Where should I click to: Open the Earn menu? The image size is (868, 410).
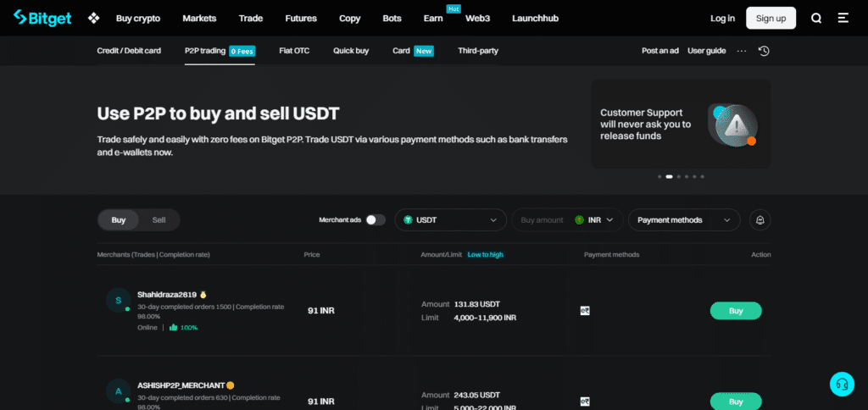pos(433,19)
